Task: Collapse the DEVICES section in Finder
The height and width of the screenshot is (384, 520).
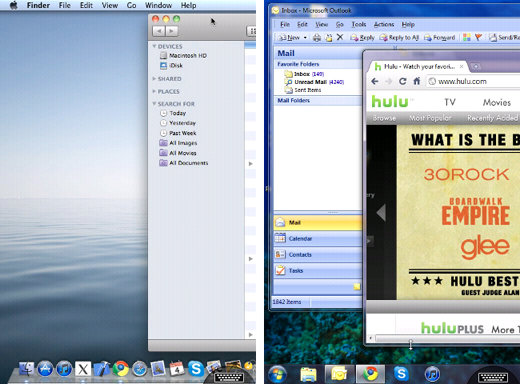Action: pos(154,46)
